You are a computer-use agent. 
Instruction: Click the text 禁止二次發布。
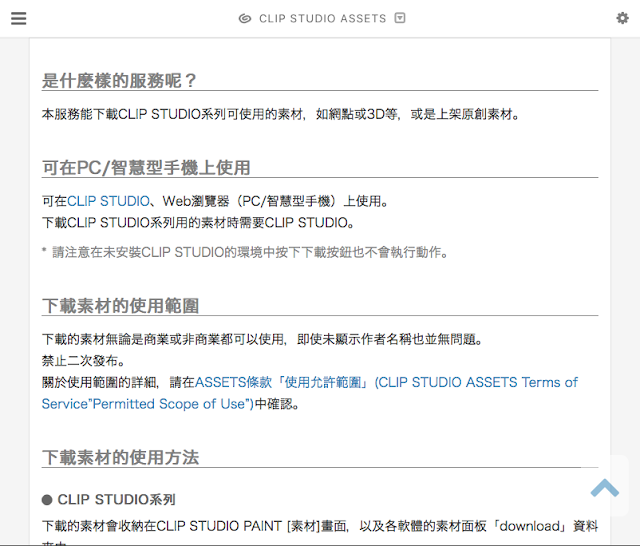coord(84,361)
